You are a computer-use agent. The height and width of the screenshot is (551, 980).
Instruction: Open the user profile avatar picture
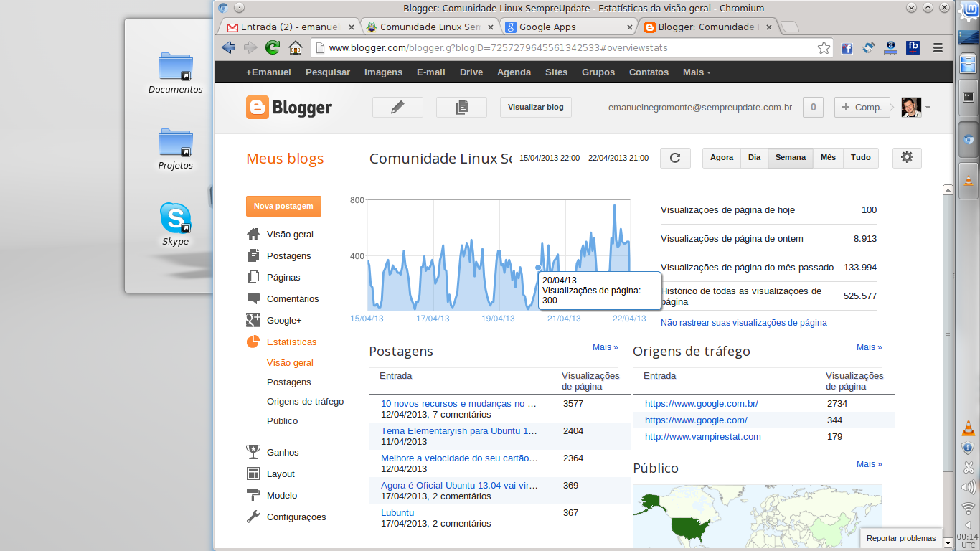911,108
